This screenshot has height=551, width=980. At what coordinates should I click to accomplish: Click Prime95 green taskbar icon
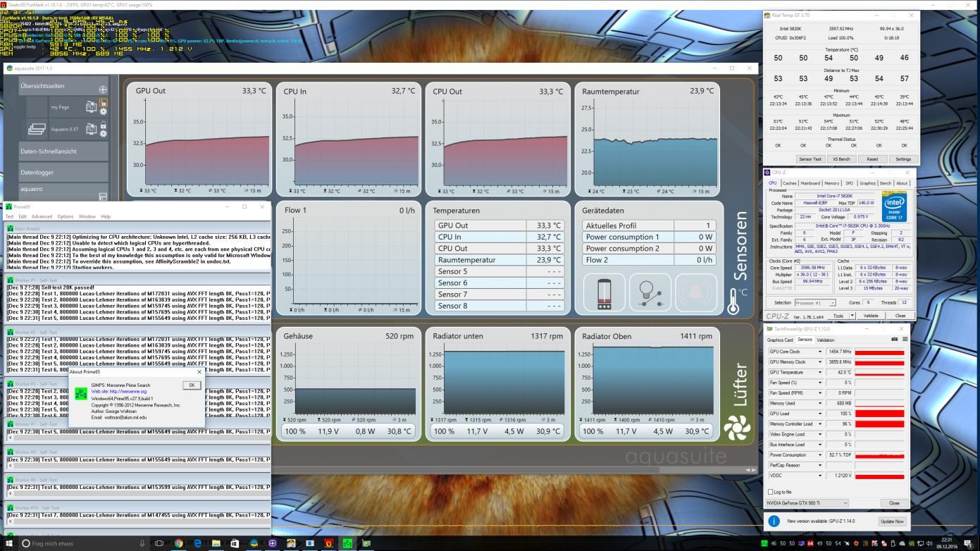tap(347, 544)
